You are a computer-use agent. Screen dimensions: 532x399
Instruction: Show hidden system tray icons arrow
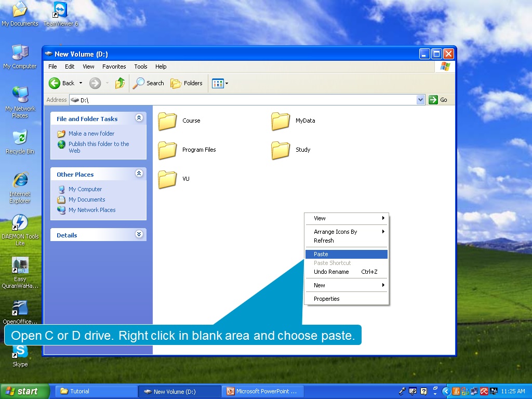point(446,392)
